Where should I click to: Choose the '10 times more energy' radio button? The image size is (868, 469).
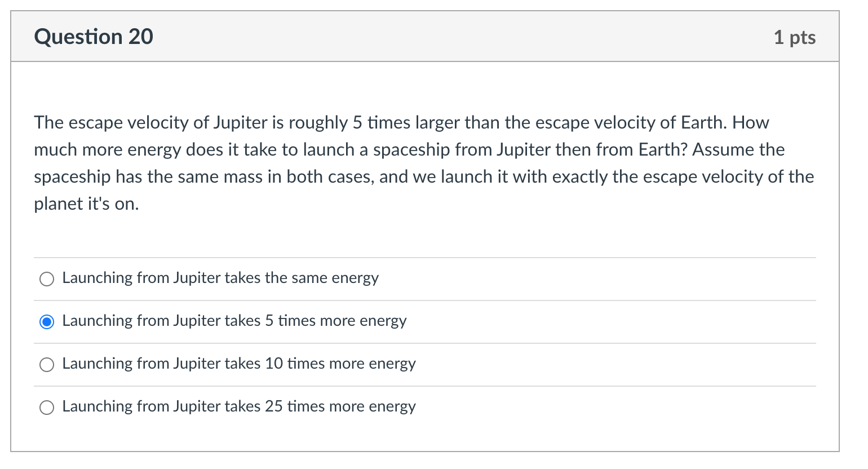(47, 365)
